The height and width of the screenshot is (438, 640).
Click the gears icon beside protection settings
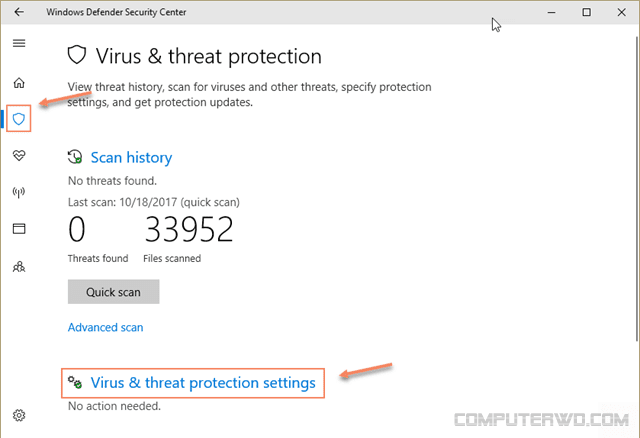coord(75,382)
